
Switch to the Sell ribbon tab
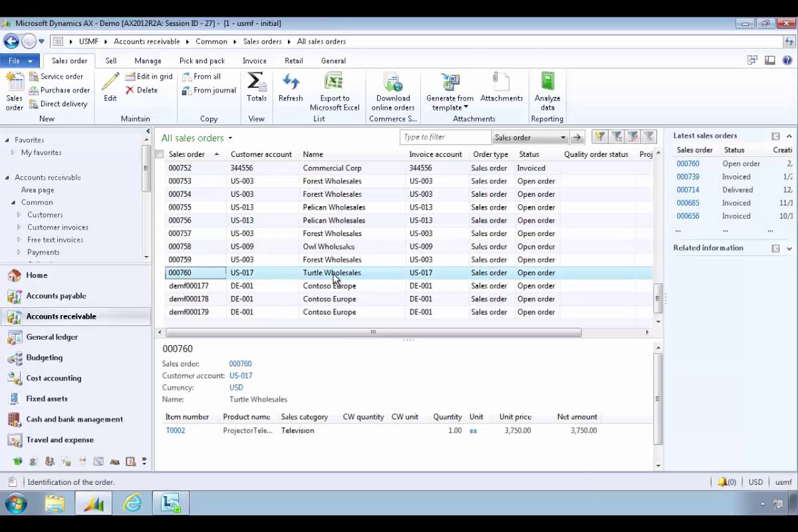click(111, 61)
